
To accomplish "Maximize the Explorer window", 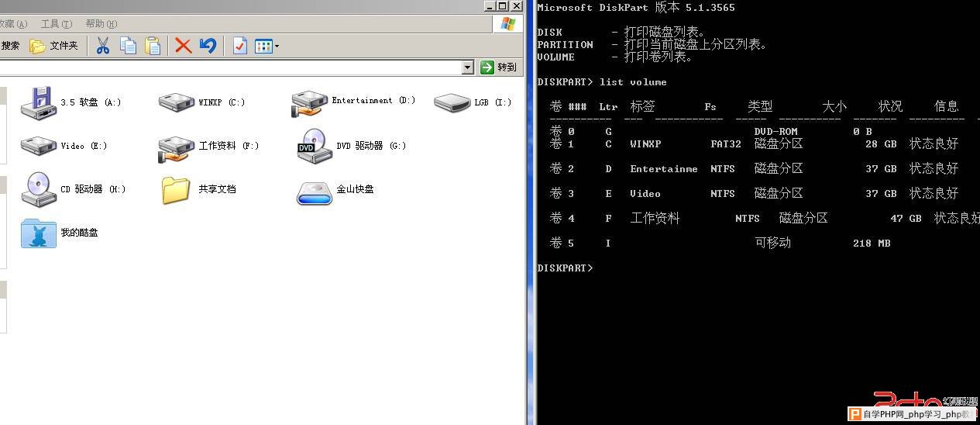I will click(503, 5).
